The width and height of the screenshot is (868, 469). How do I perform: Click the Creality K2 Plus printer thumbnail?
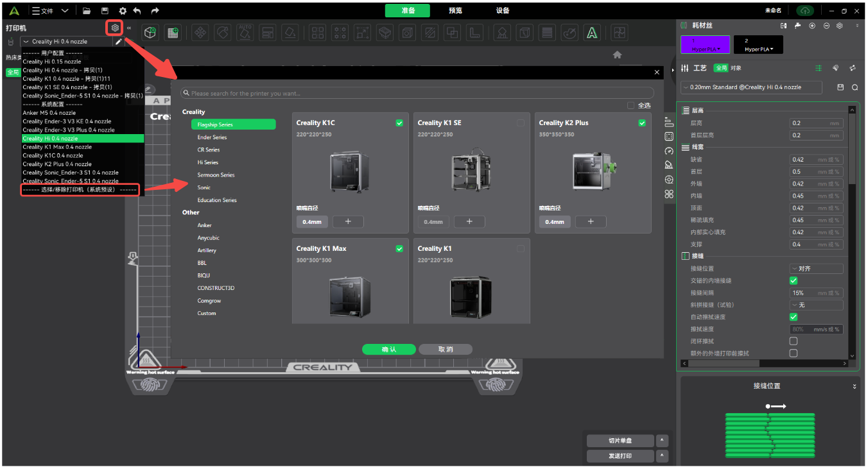click(x=594, y=171)
